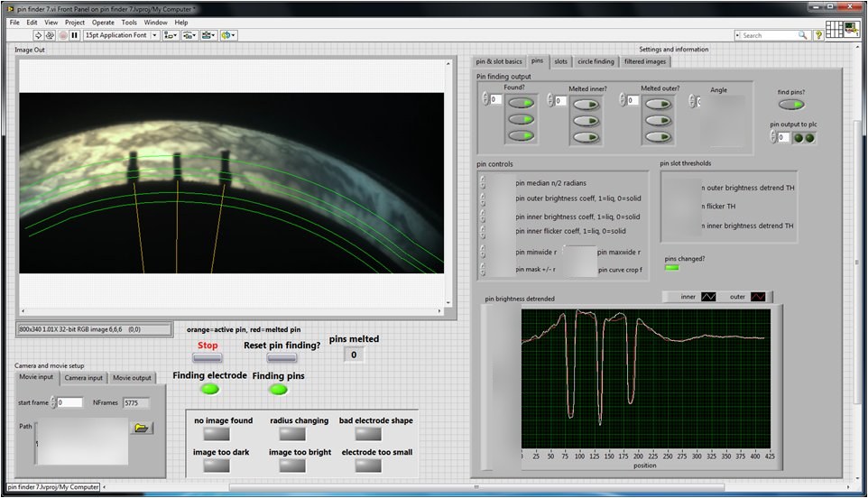Click the Abort Execution red icon
Image resolution: width=868 pixels, height=498 pixels.
pos(62,35)
